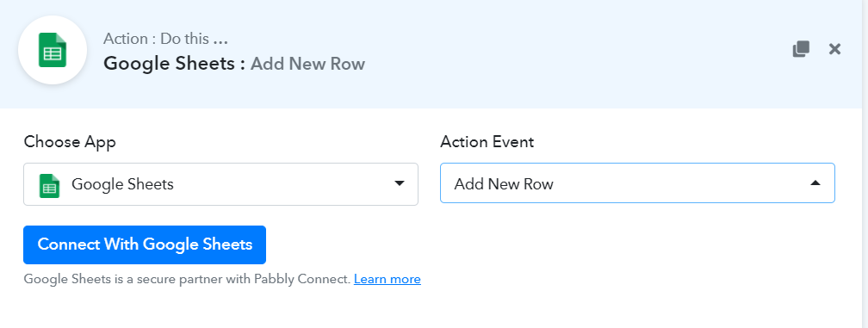Viewport: 868px width, 328px height.
Task: Click the 'Google Sheets' text inside Choose App box
Action: click(x=123, y=184)
